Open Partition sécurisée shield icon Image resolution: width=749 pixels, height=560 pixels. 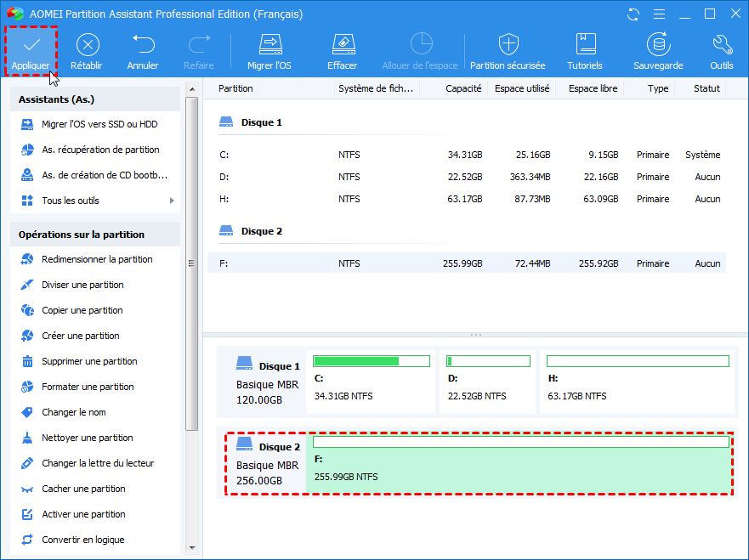[508, 44]
